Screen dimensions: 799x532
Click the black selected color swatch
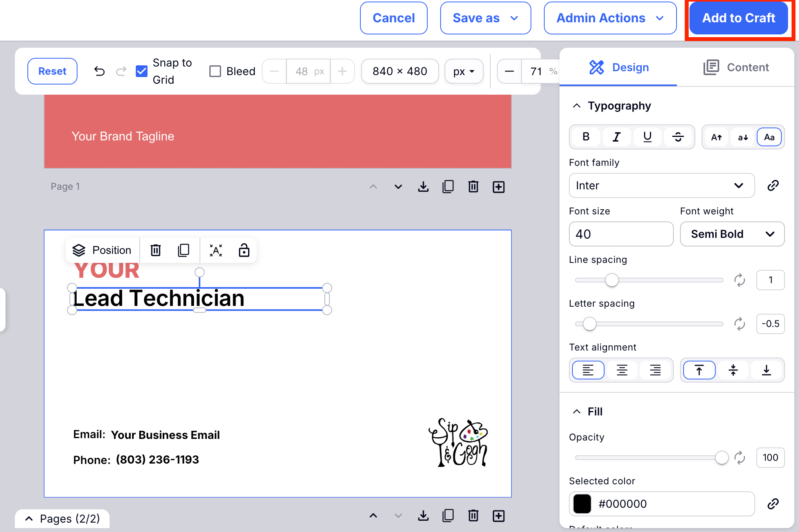coord(582,504)
